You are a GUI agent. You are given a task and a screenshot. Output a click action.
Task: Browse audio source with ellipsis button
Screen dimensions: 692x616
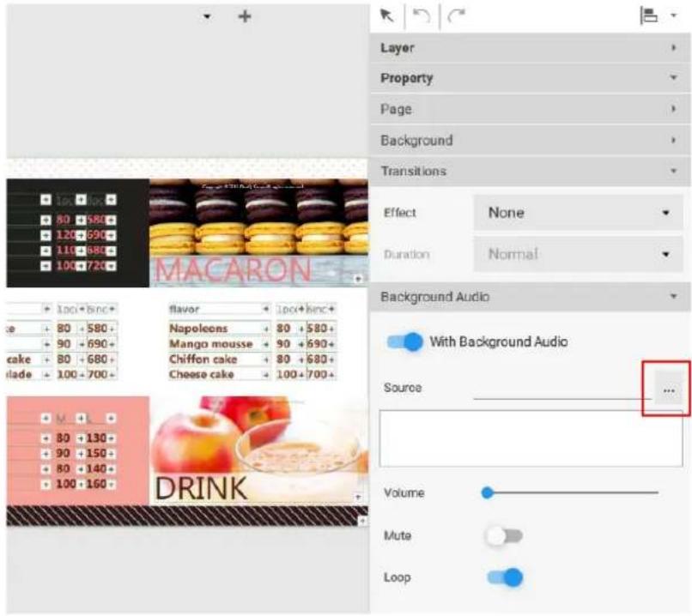click(x=669, y=390)
